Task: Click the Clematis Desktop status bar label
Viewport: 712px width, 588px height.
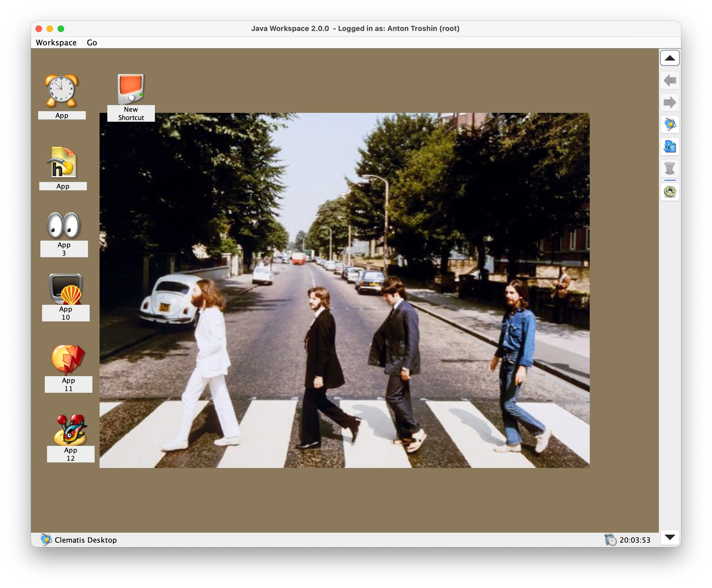Action: (x=85, y=540)
